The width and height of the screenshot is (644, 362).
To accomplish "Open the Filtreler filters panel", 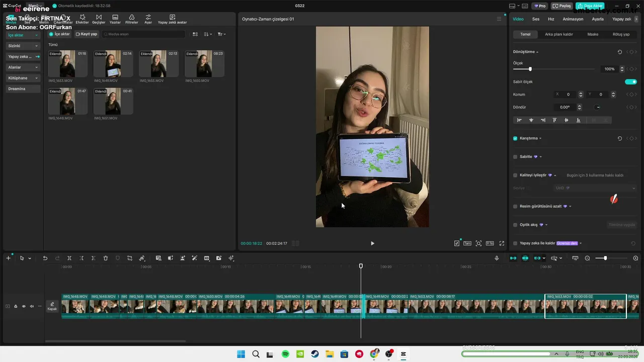I will point(131,19).
